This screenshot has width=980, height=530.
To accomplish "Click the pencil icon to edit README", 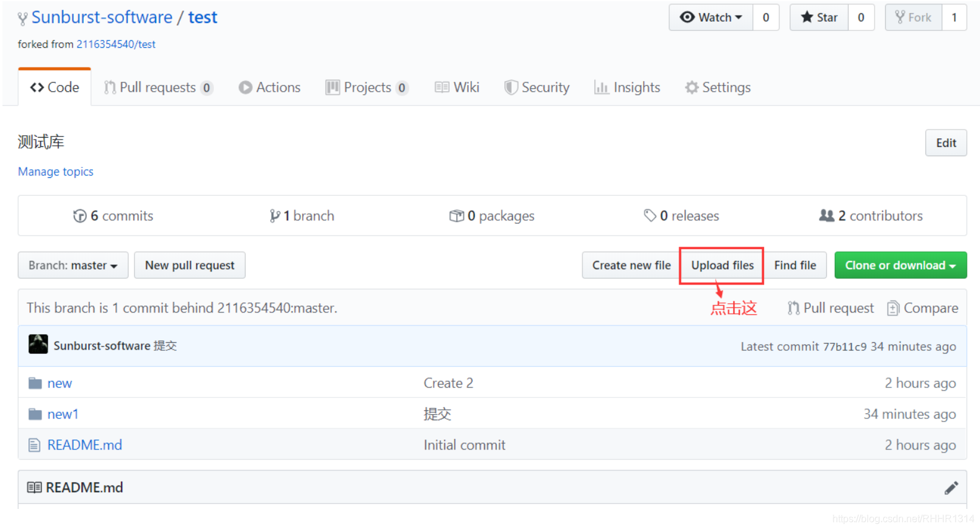I will click(951, 488).
